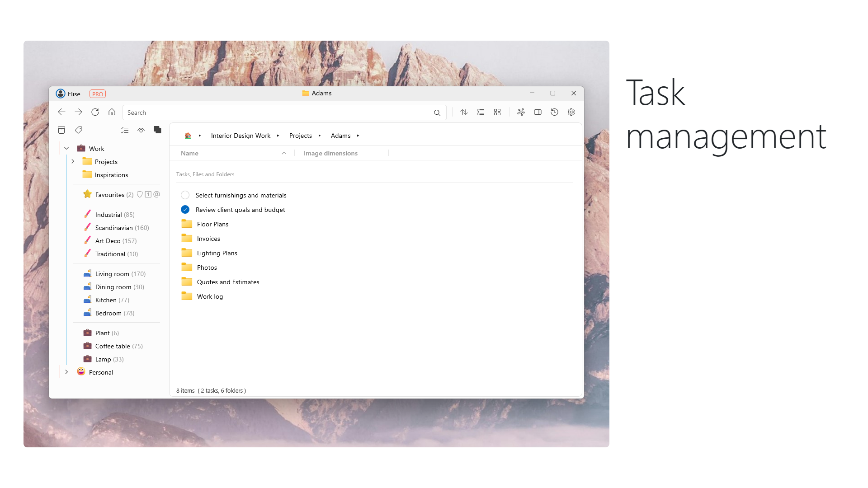Switch to grid view icon
This screenshot has width=868, height=488.
click(x=497, y=112)
